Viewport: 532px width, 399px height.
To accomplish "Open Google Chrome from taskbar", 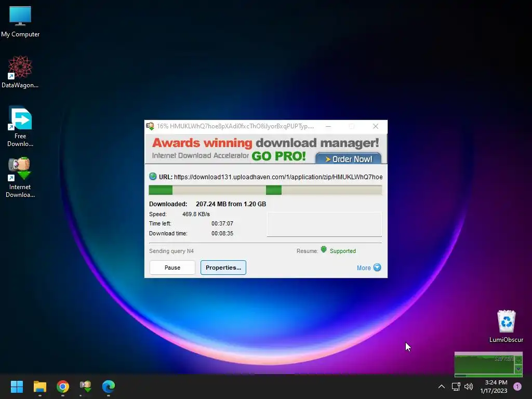I will click(x=63, y=387).
